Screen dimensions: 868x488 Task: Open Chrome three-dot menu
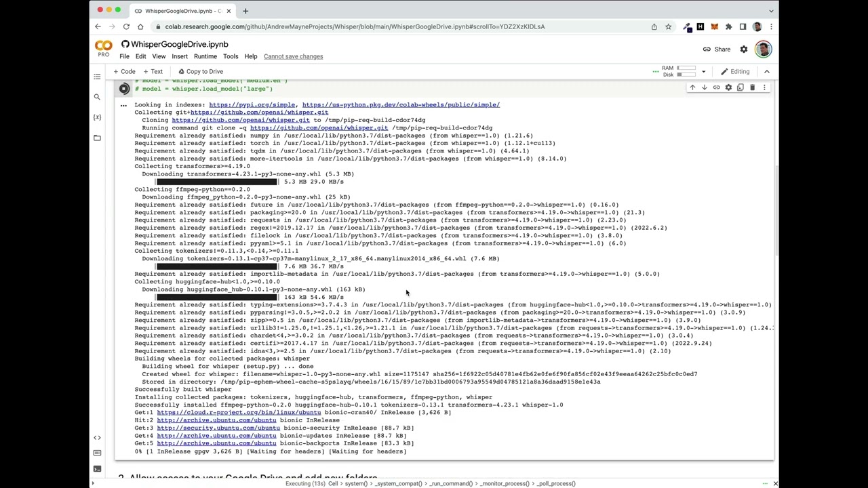coord(771,26)
